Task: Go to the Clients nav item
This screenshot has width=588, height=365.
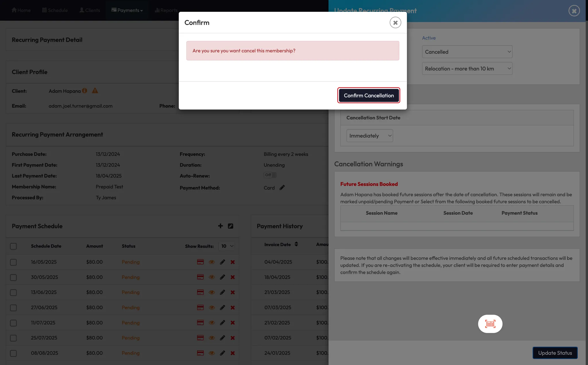Action: tap(90, 10)
